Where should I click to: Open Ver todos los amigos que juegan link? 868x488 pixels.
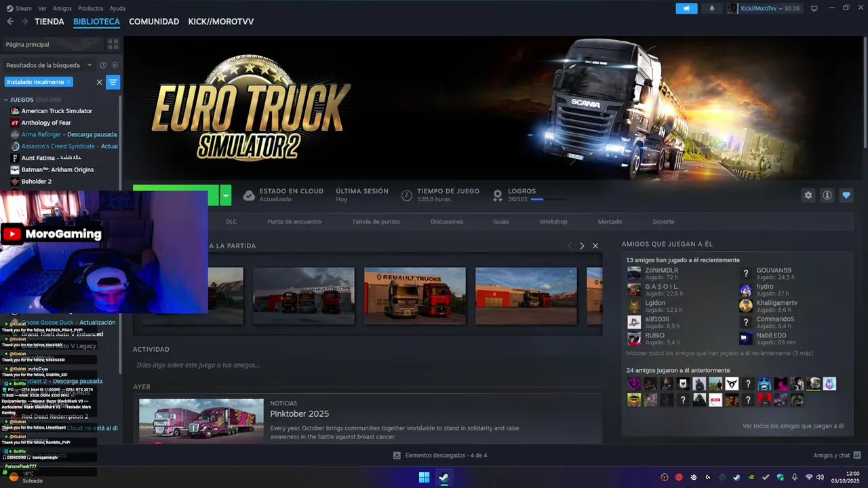(x=793, y=426)
